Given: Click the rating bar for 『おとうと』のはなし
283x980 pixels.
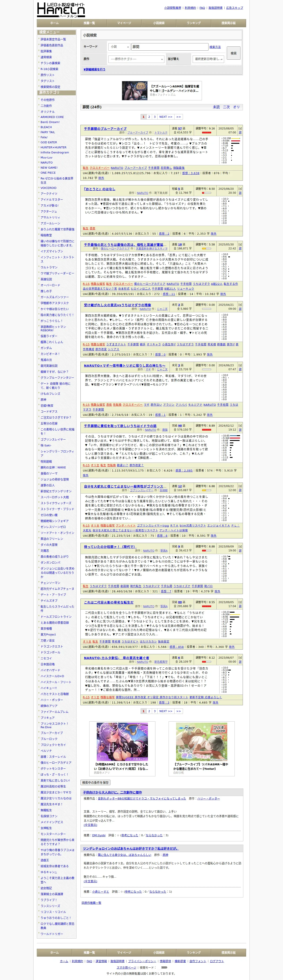Looking at the screenshot, I should click(207, 193).
